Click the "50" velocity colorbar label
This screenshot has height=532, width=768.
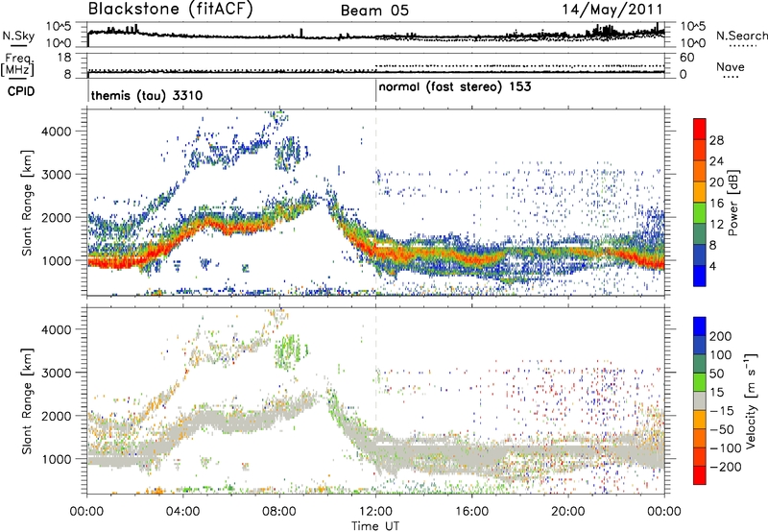pos(716,374)
